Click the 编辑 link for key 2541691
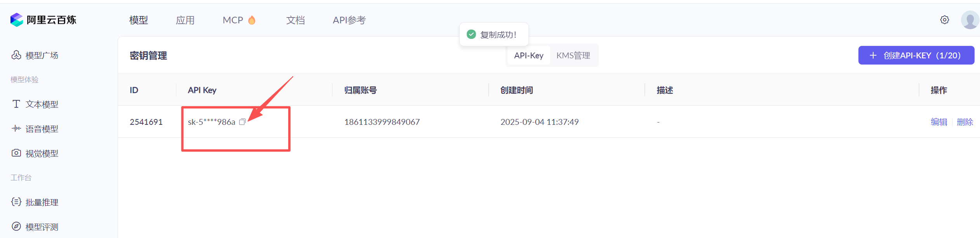 coord(939,122)
